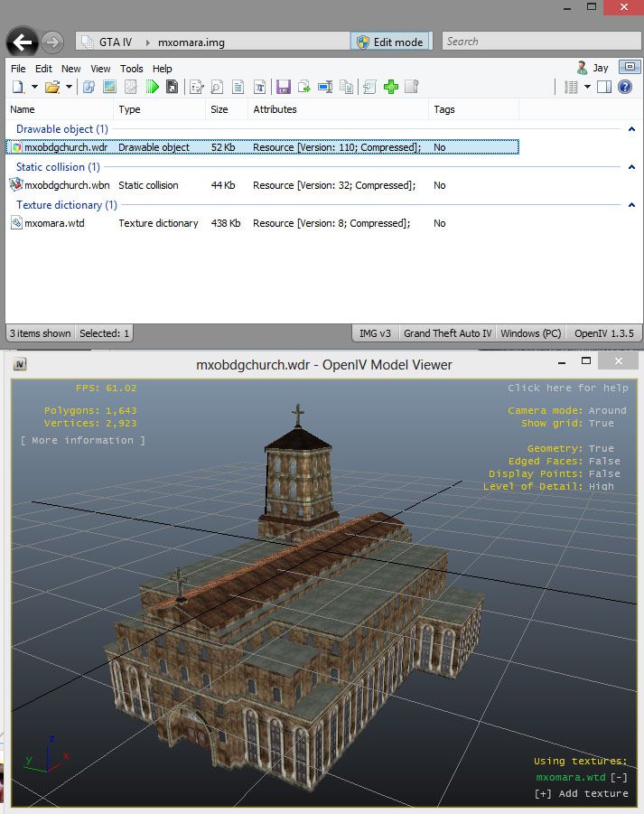Screen dimensions: 644x814
Task: Click the Open folder toolbar icon
Action: tap(52, 88)
